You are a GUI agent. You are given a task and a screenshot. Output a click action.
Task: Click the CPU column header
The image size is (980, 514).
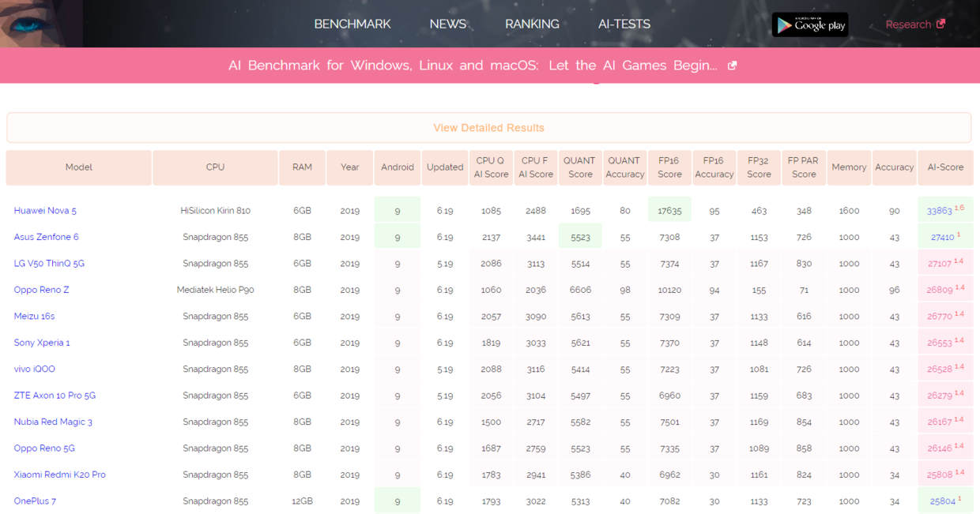pos(215,167)
